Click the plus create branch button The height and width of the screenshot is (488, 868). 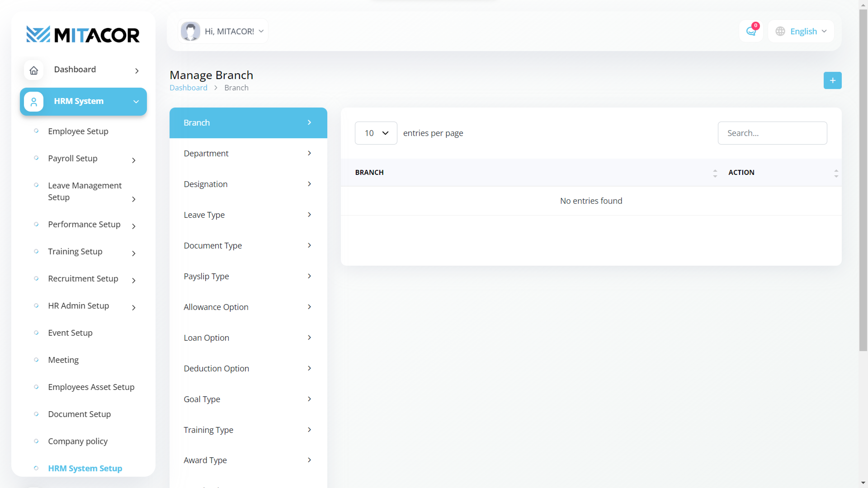(832, 80)
